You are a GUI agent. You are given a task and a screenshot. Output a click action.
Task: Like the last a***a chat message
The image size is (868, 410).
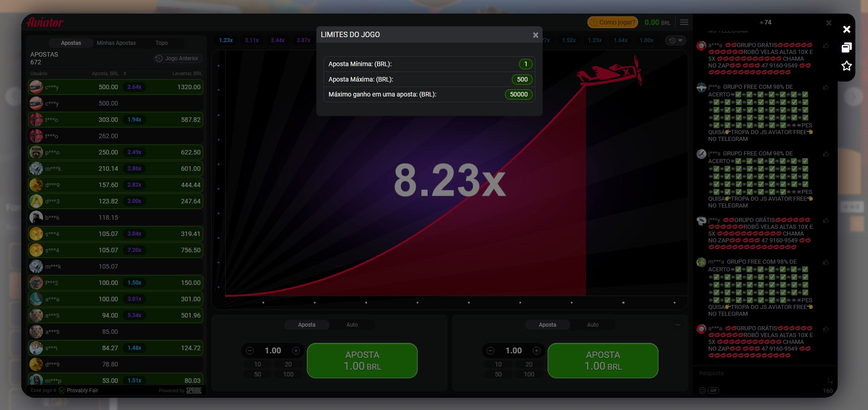826,329
